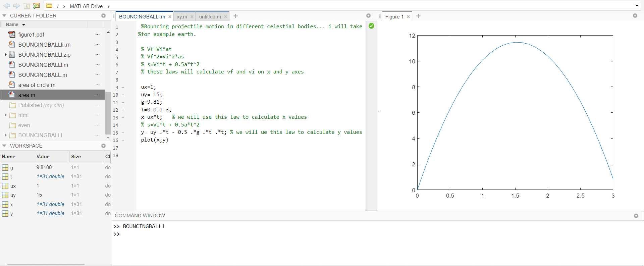The height and width of the screenshot is (266, 644).
Task: Switch to the untitled.m tab
Action: pos(210,16)
